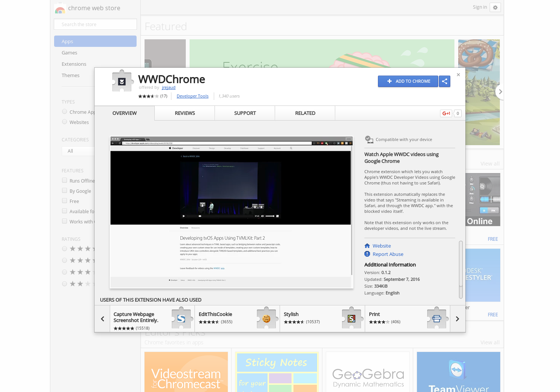Click the Report Abuse exclamation icon
The height and width of the screenshot is (392, 560).
tap(367, 254)
